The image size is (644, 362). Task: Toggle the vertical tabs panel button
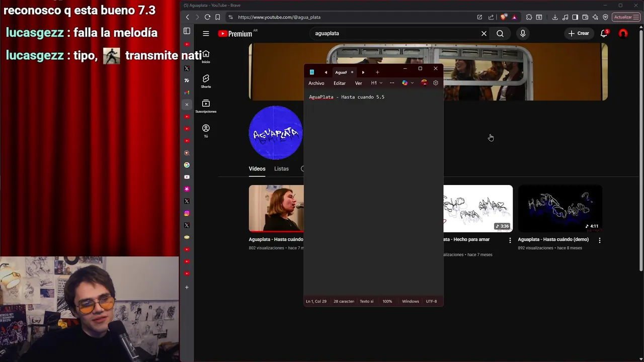click(187, 31)
